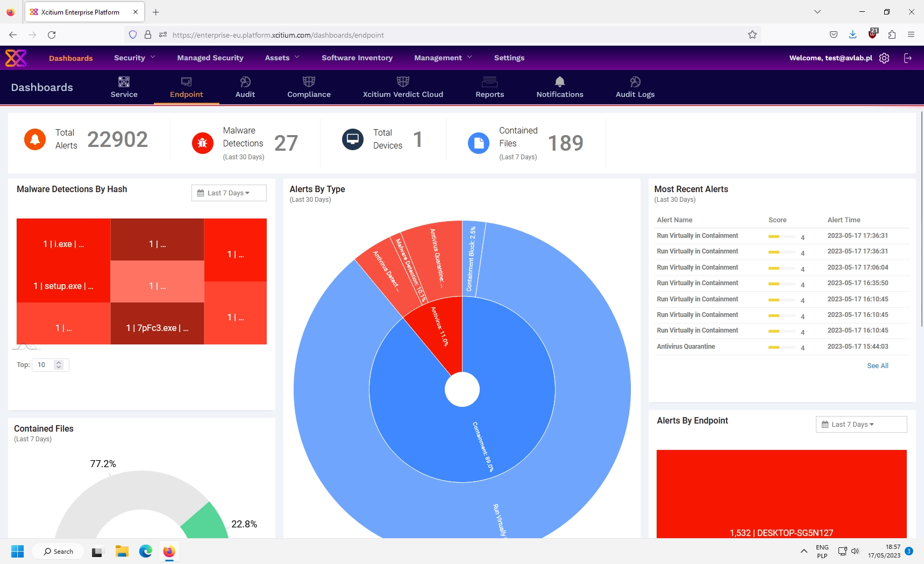The width and height of the screenshot is (924, 564).
Task: Open the Audit Logs icon
Action: click(635, 82)
